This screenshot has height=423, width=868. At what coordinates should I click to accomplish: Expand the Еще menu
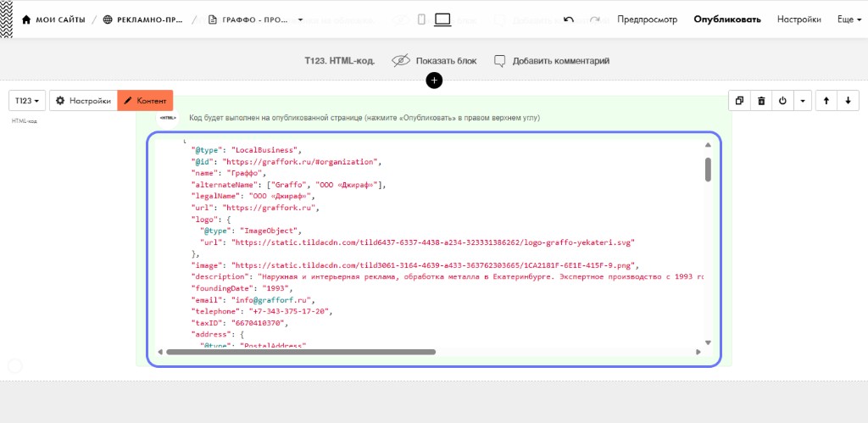pyautogui.click(x=849, y=19)
